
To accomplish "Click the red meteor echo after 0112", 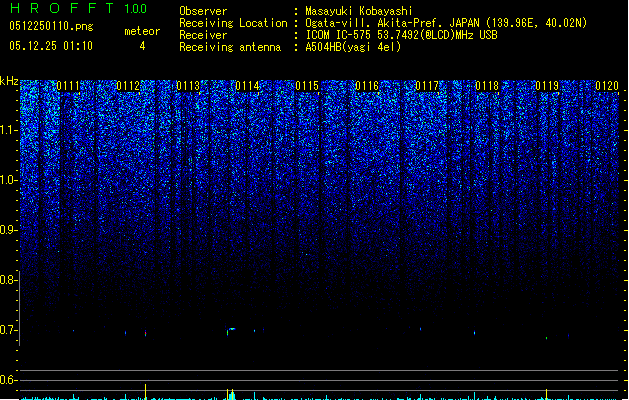I will pos(145,333).
